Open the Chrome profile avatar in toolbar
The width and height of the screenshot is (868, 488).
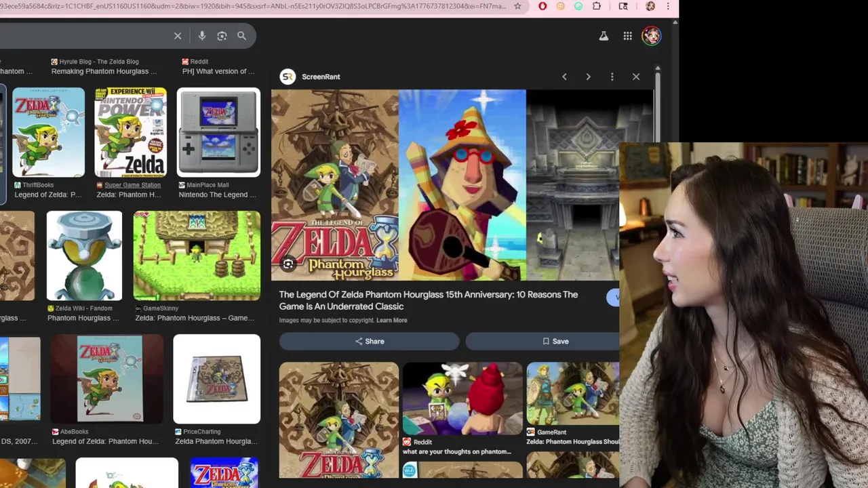click(650, 6)
